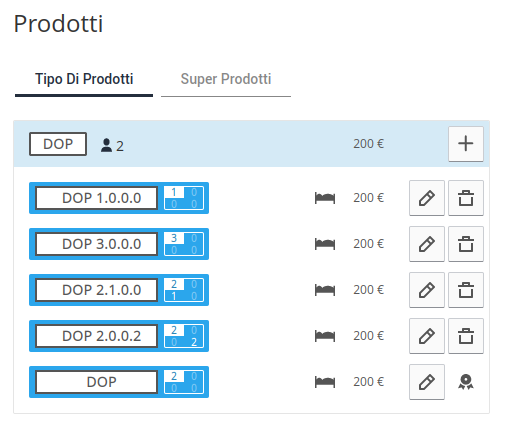Click bed icon on DOP 1.0.0.0 row
The height and width of the screenshot is (422, 505).
(x=325, y=198)
